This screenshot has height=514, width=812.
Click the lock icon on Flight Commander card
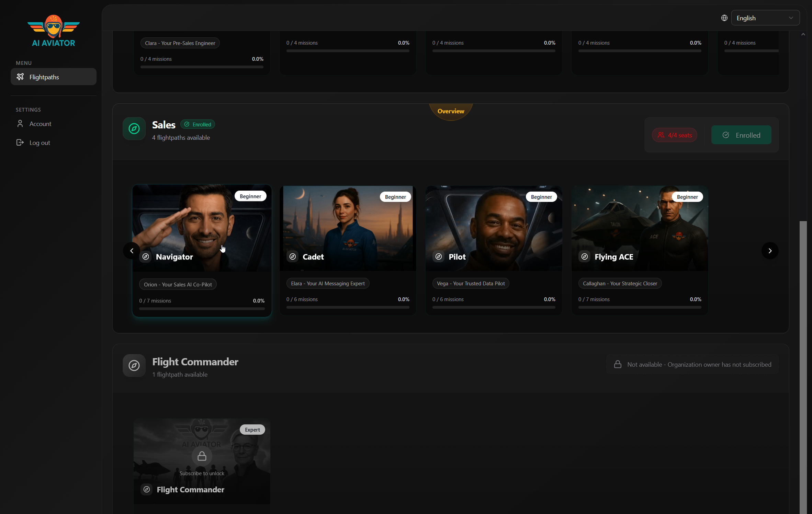point(202,456)
